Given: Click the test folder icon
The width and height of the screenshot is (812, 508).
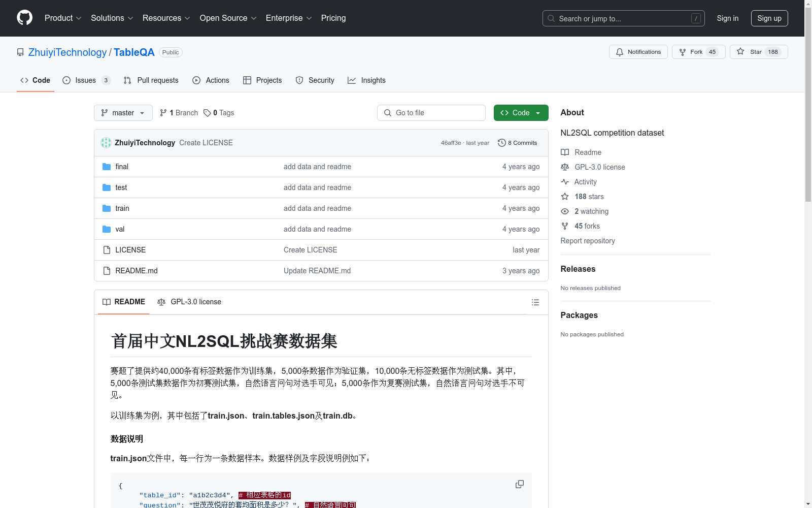Looking at the screenshot, I should pos(107,187).
